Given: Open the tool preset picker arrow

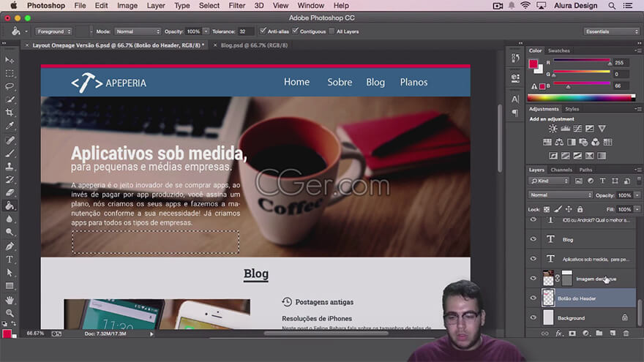Looking at the screenshot, I should pyautogui.click(x=26, y=31).
